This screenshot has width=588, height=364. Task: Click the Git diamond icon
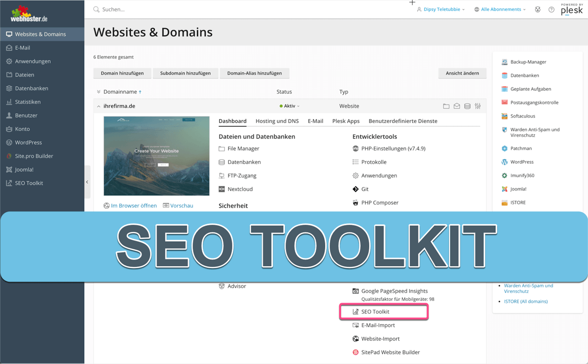[x=356, y=189]
